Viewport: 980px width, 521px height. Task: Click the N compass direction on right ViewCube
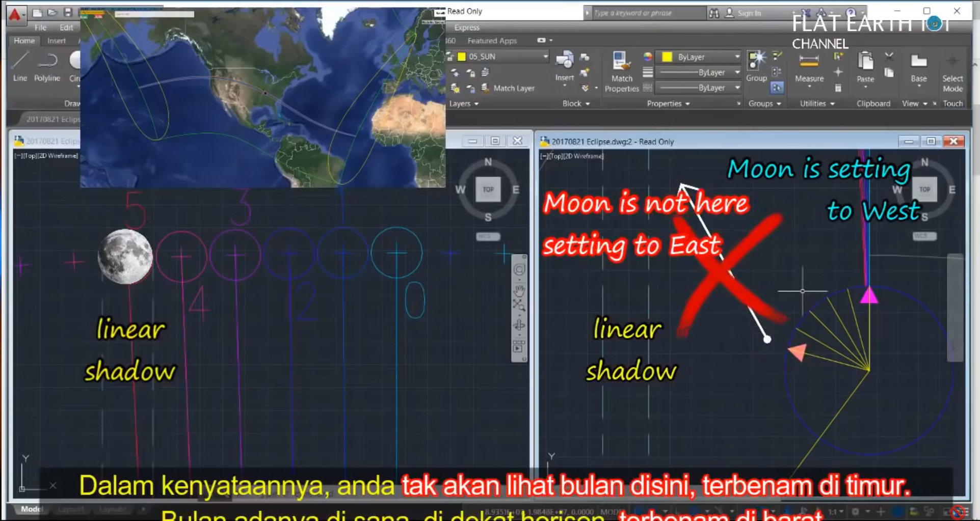[x=924, y=162]
